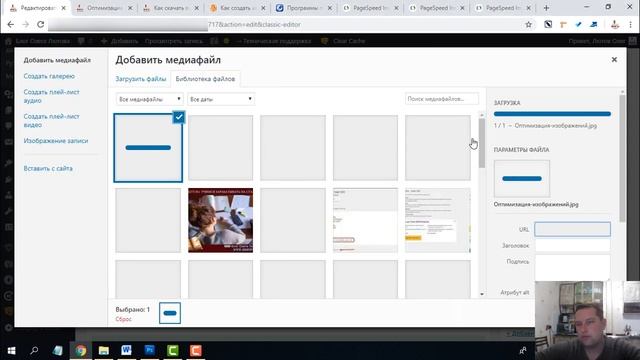
Task: Click media library scroll down arrow
Action: point(482,294)
